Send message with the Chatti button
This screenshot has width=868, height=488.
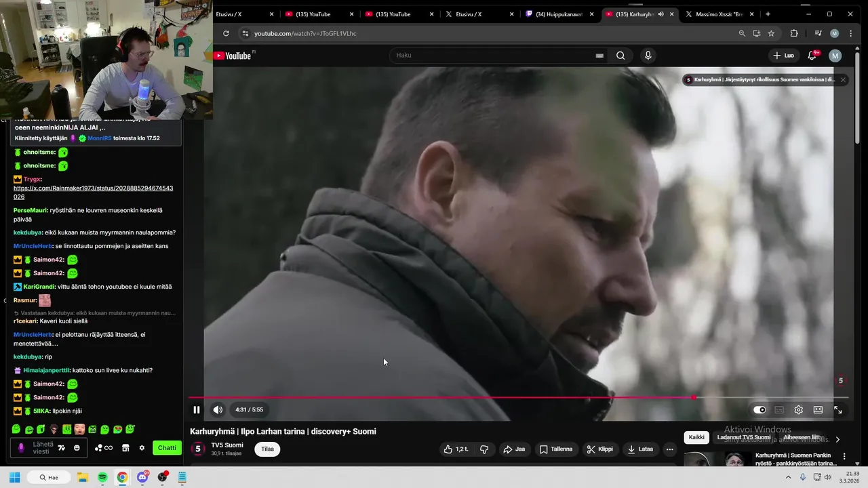click(167, 448)
